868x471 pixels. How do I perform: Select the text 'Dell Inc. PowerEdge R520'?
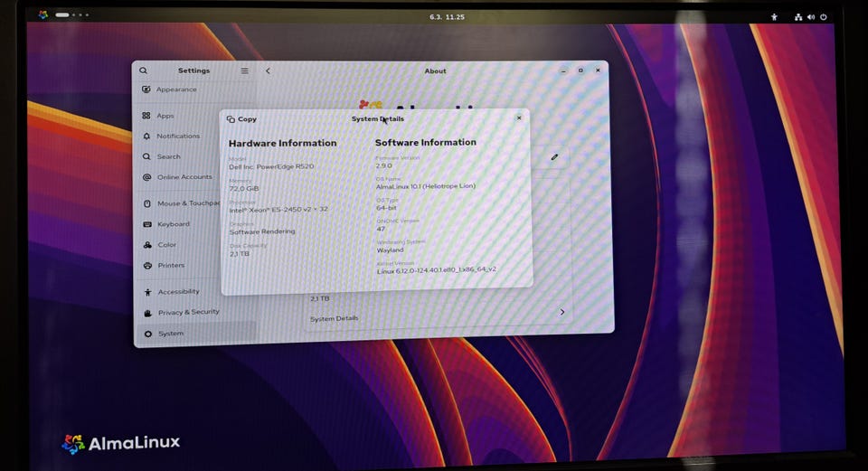coord(271,166)
